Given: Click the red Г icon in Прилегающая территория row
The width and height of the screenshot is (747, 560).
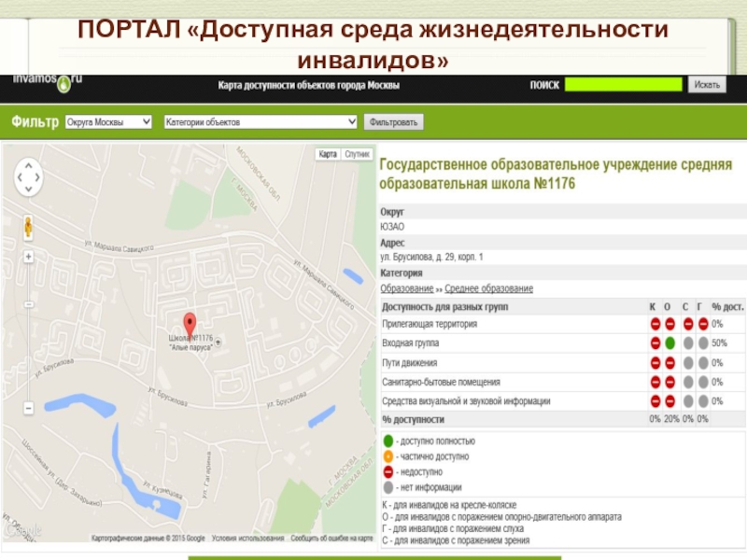Looking at the screenshot, I should pos(703,324).
